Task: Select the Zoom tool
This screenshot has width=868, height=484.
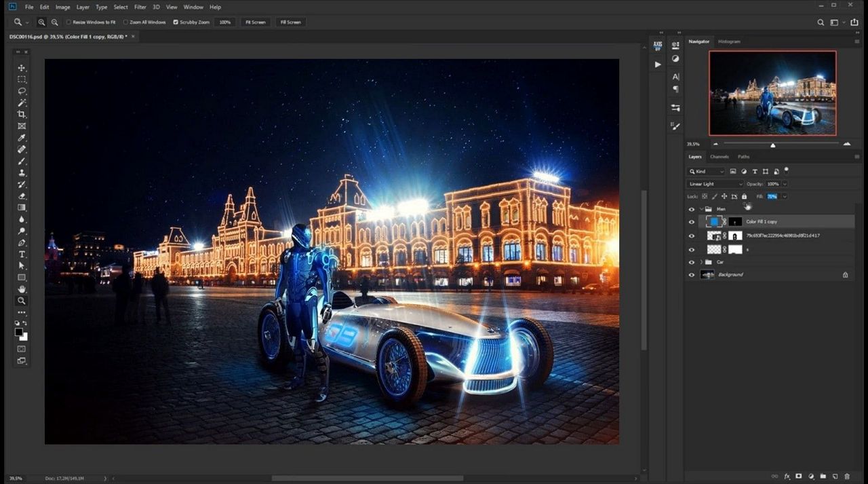Action: 22,300
